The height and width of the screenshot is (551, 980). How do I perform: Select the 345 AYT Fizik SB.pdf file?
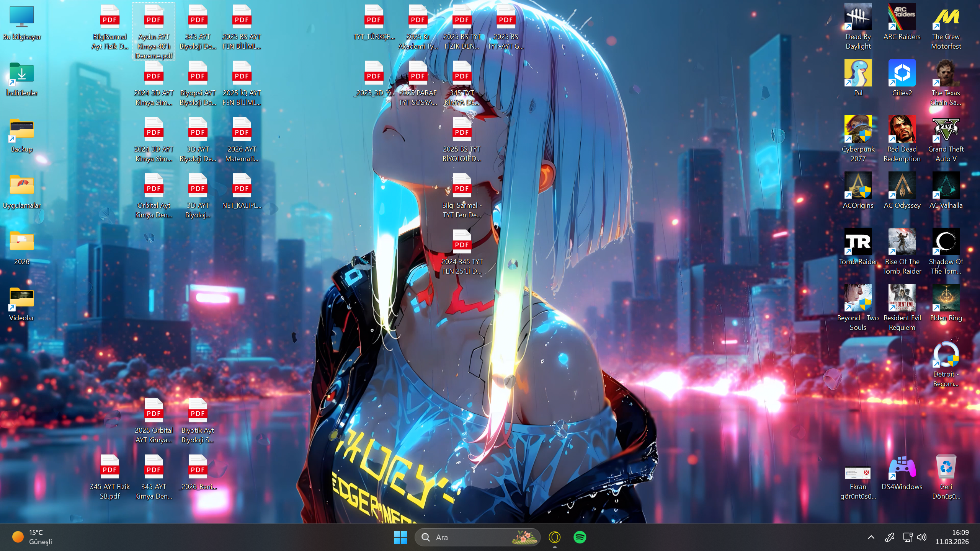[110, 477]
